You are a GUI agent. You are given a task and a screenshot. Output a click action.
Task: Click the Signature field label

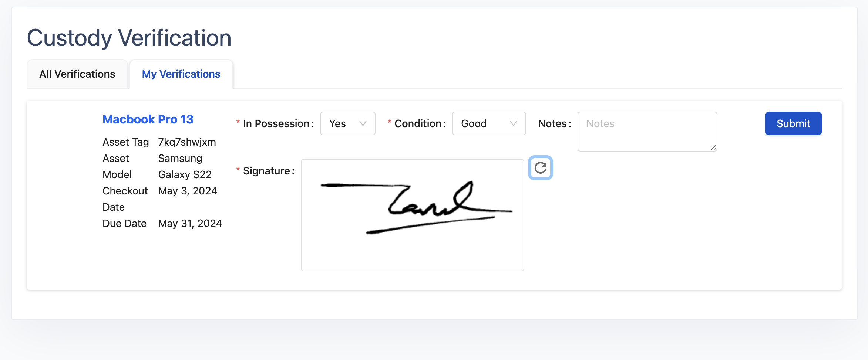click(266, 171)
